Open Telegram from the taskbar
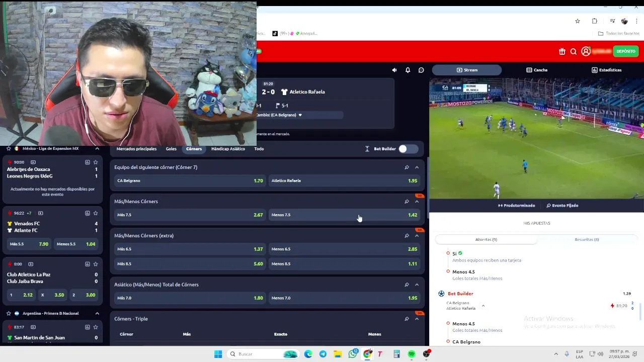Image resolution: width=644 pixels, height=362 pixels. click(x=323, y=354)
